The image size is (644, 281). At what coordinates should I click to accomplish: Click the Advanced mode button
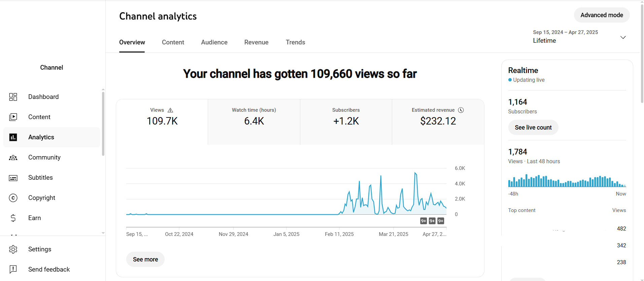point(602,15)
